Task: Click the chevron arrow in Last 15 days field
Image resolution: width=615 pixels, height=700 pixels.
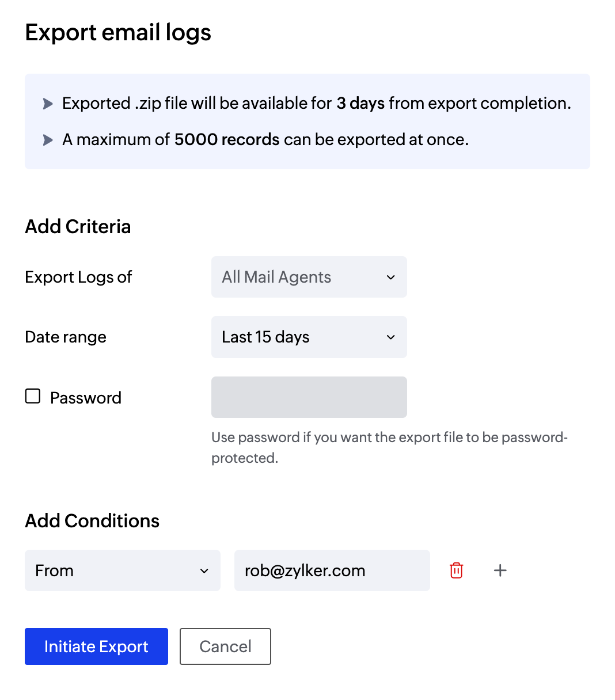Action: pyautogui.click(x=390, y=337)
